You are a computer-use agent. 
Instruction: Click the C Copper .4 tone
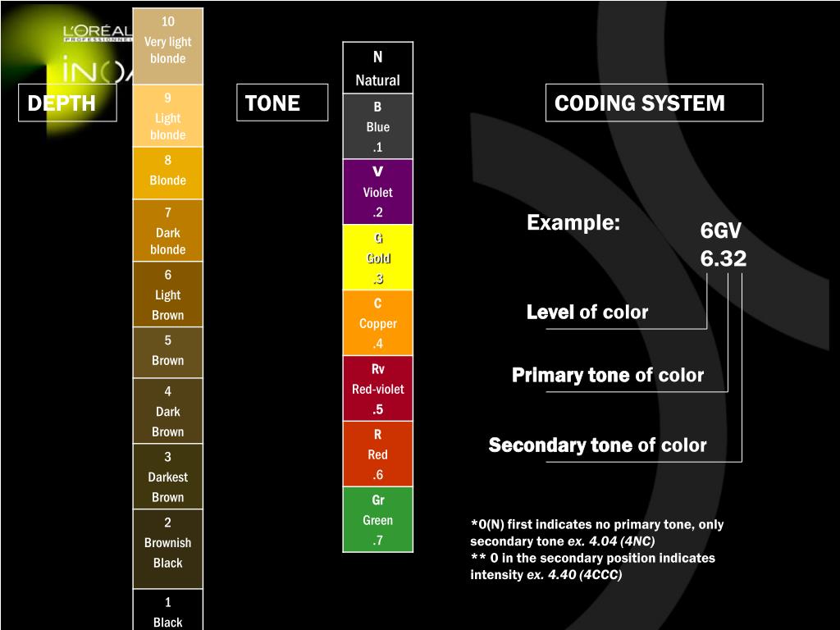tap(377, 323)
